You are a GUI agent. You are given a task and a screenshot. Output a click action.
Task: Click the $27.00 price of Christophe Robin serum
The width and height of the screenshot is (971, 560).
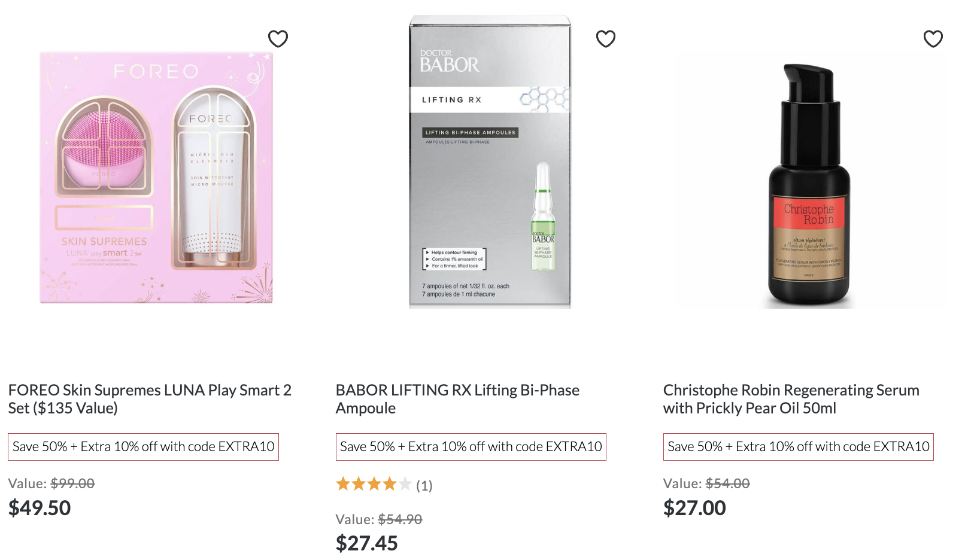(x=694, y=508)
